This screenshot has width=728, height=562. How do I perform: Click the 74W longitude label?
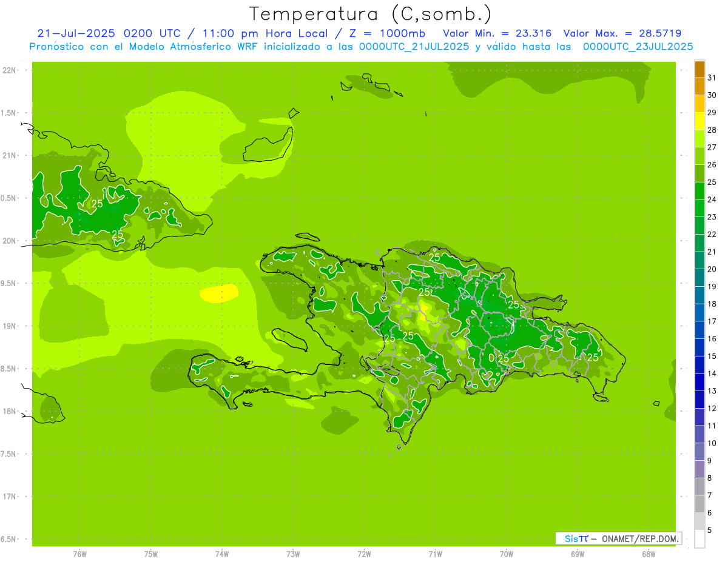[222, 554]
